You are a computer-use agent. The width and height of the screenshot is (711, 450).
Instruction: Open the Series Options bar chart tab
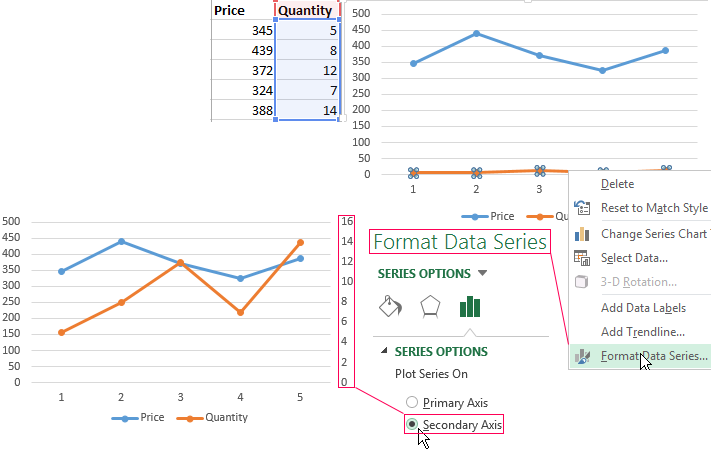(470, 306)
